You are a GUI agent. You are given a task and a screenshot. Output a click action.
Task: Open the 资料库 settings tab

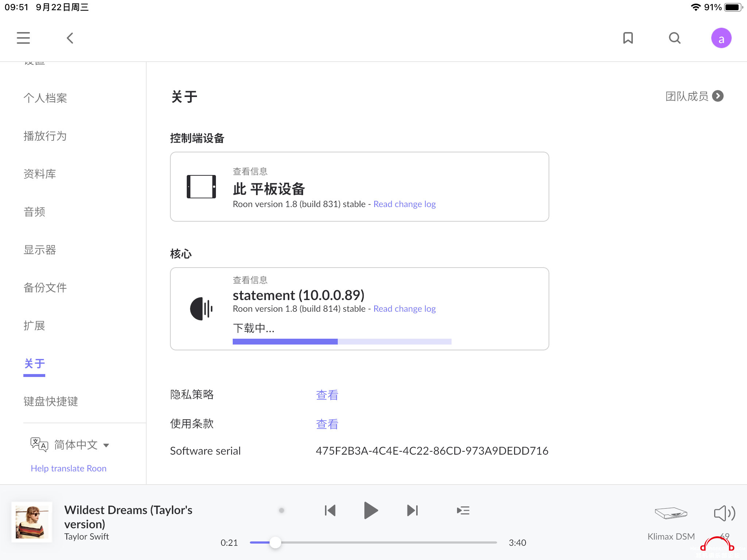(40, 174)
